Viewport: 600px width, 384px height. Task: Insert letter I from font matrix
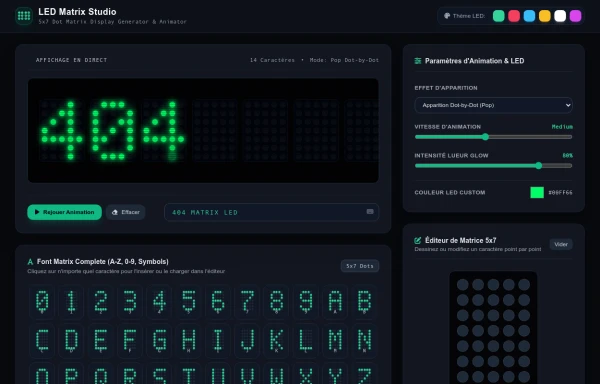coord(218,341)
